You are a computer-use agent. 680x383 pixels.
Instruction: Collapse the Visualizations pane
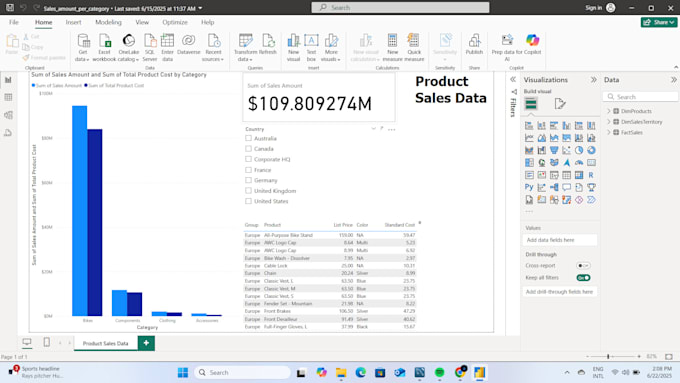[x=593, y=80]
